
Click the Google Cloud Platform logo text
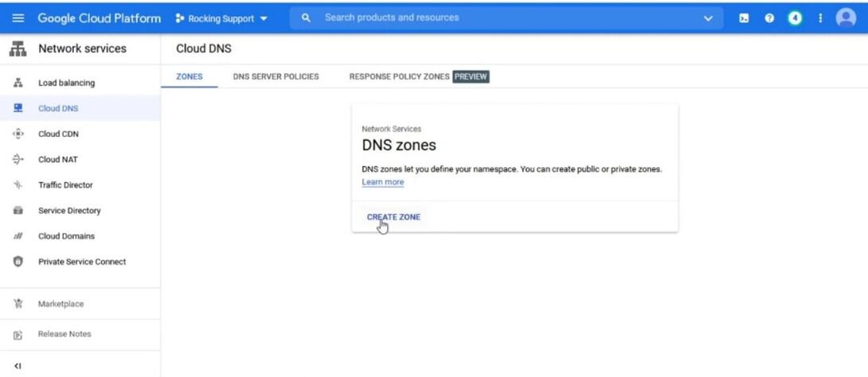(99, 18)
